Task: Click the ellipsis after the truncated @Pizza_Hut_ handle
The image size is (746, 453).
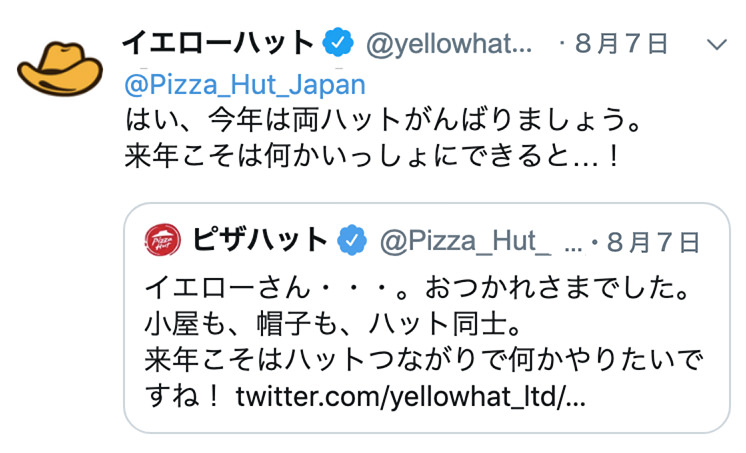Action: [573, 248]
